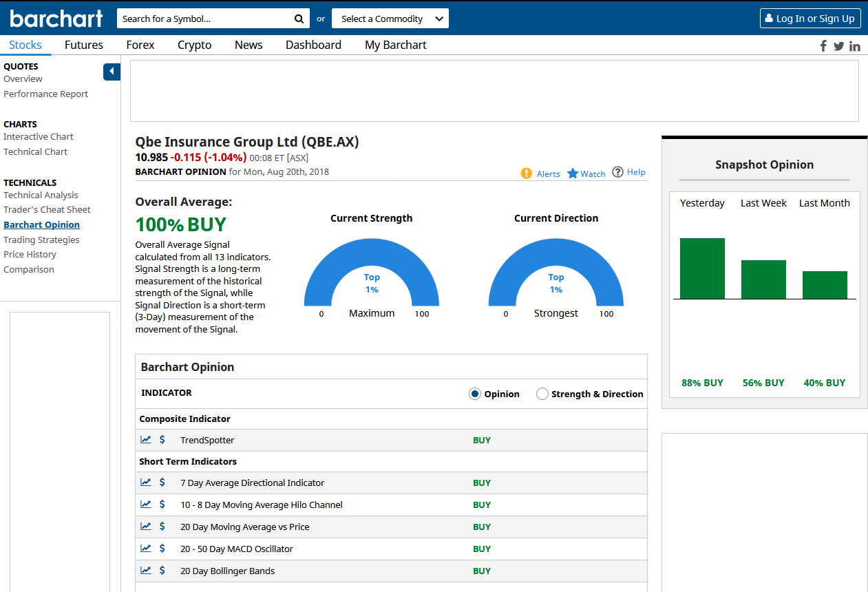Select the Strength & Direction radio button

(x=542, y=394)
